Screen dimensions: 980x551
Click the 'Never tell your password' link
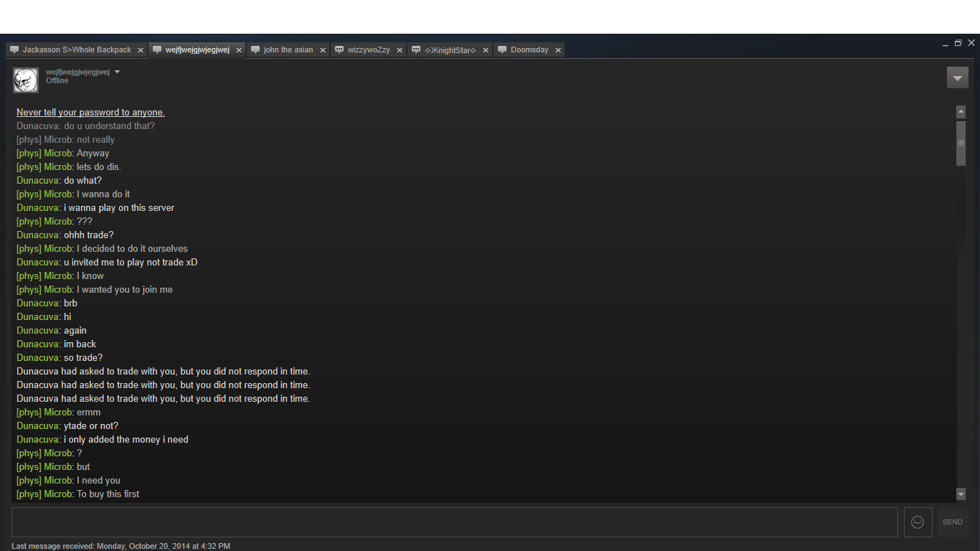(90, 113)
